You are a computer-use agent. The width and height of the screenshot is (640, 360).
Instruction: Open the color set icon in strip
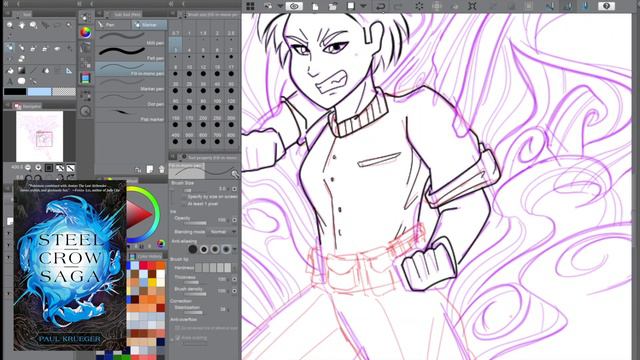85,78
